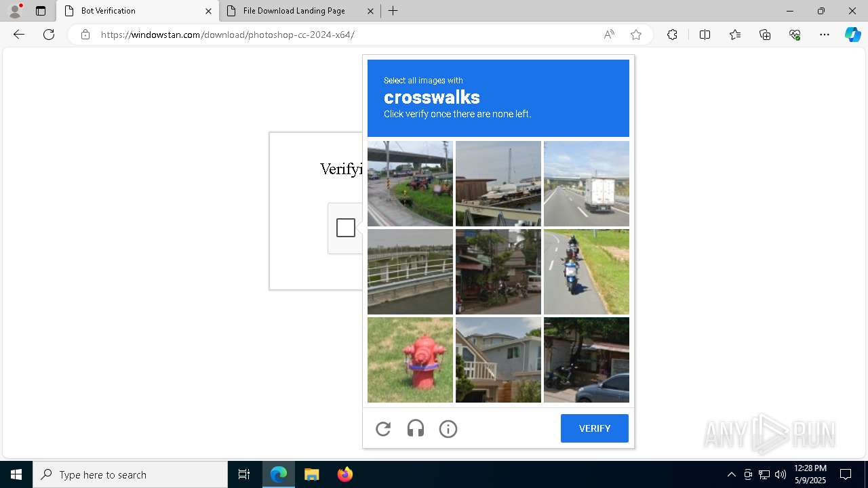Select image with white bridge railing
The width and height of the screenshot is (868, 488).
(x=410, y=272)
